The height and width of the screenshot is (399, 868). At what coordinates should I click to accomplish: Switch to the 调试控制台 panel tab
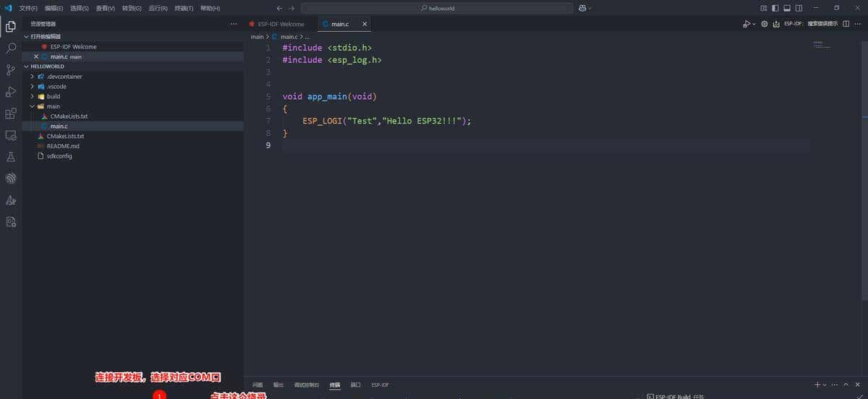click(307, 385)
